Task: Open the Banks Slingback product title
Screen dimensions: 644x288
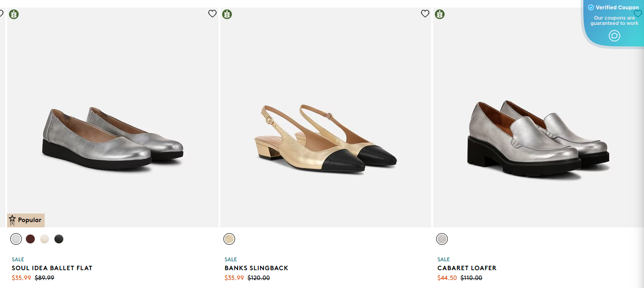Action: (x=256, y=268)
